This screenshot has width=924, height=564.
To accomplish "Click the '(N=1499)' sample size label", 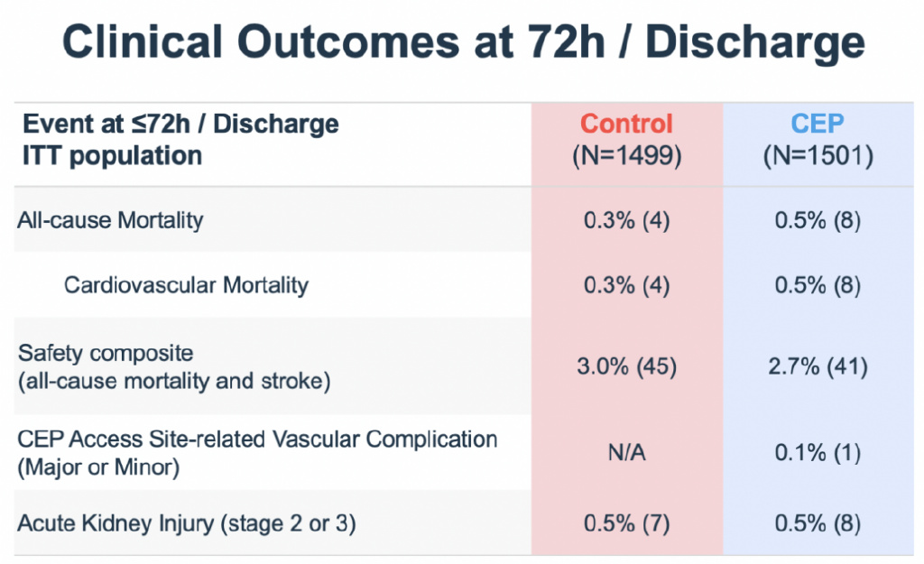I will [626, 155].
